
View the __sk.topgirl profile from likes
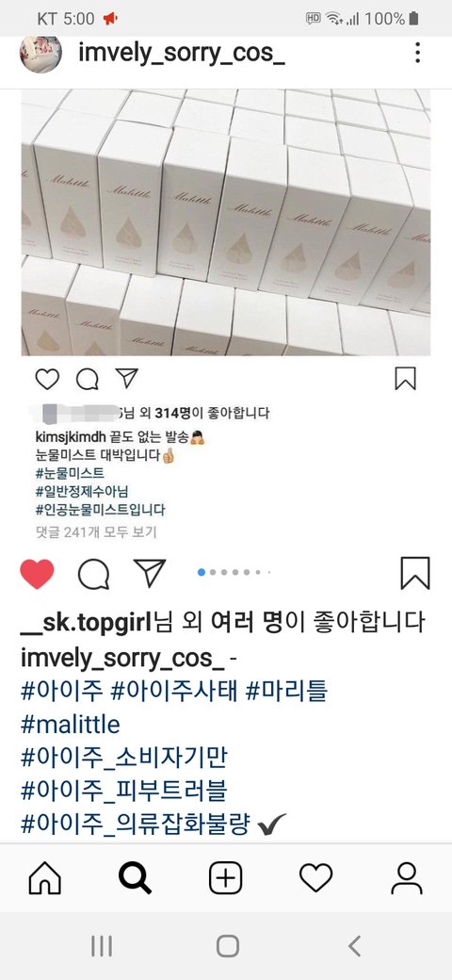[87, 623]
